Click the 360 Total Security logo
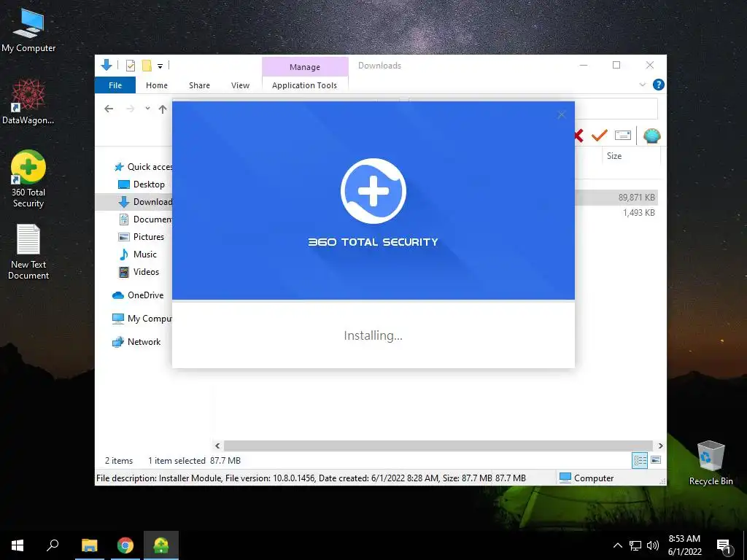This screenshot has height=560, width=747. (373, 191)
